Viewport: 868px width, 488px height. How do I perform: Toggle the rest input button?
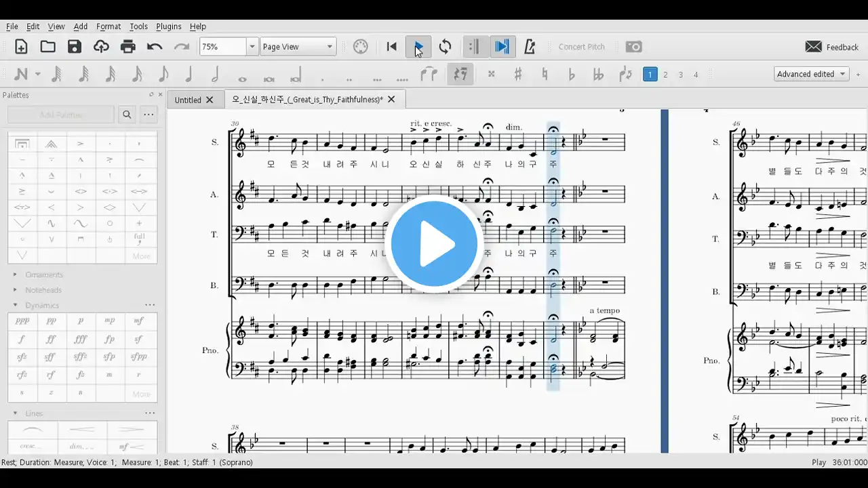point(460,74)
